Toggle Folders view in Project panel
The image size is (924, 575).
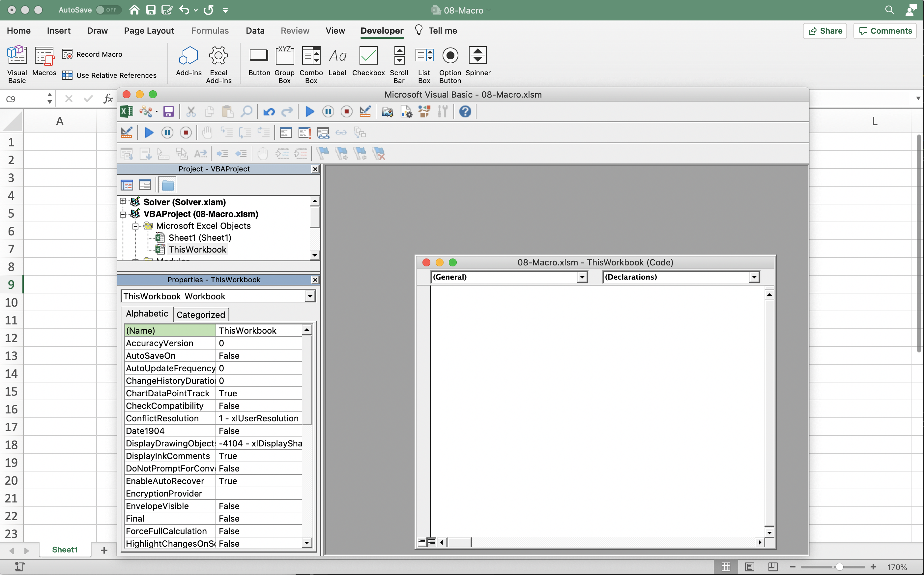pos(168,185)
